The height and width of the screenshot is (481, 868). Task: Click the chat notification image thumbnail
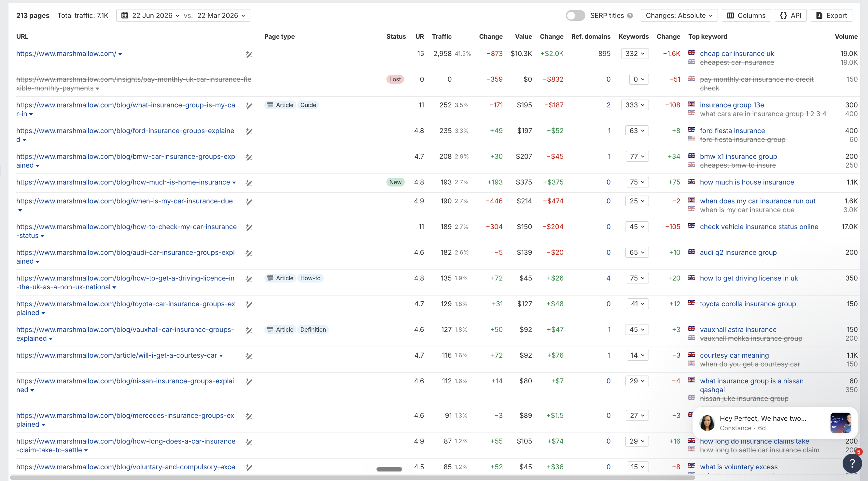840,423
